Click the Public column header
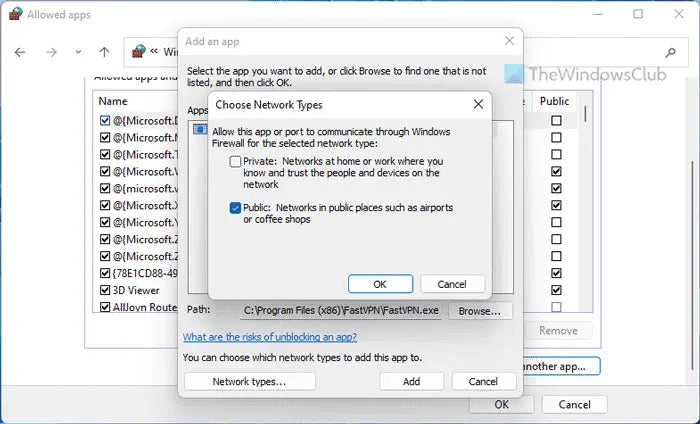Screen dimensions: 700x424 554,101
